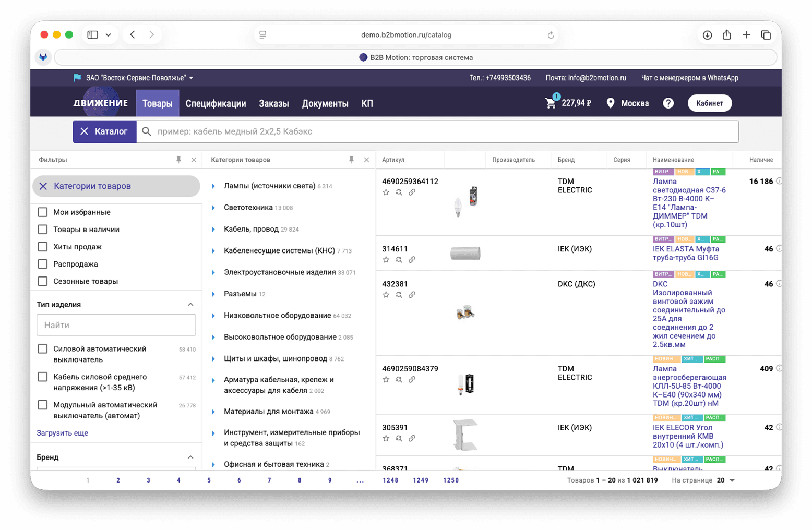Screen dimensions: 812x530
Task: Open new tab with plus icon
Action: (746, 35)
